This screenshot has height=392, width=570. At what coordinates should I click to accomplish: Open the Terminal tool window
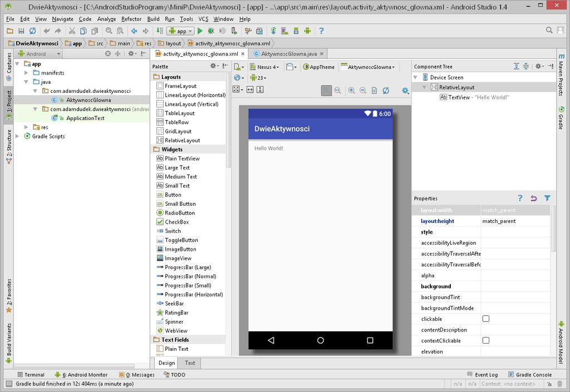31,375
